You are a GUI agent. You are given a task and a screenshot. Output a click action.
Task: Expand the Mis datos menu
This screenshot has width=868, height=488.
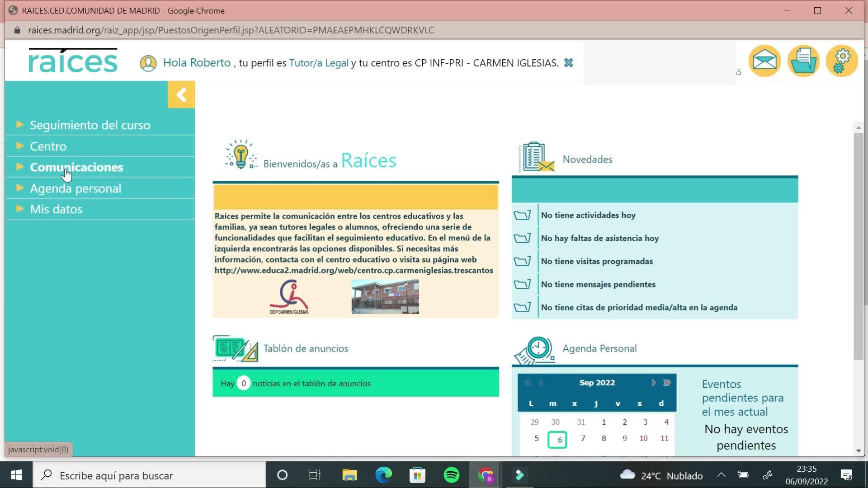[x=56, y=209]
